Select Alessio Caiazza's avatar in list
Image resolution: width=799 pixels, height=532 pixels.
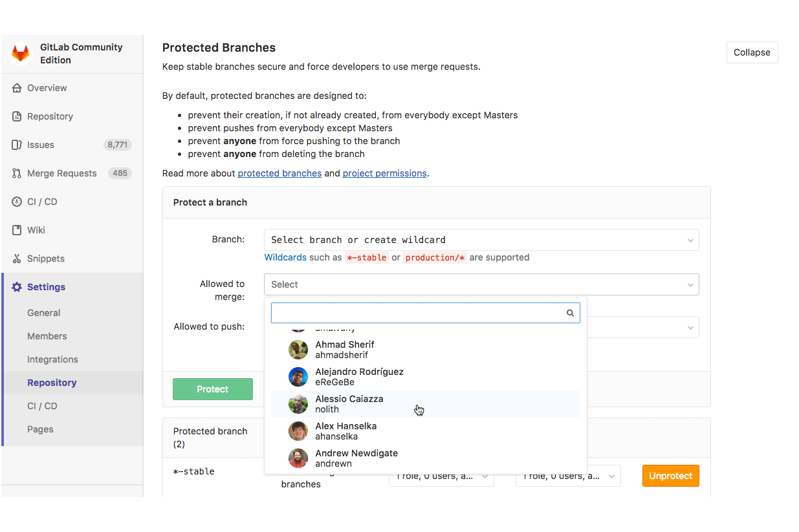(298, 404)
